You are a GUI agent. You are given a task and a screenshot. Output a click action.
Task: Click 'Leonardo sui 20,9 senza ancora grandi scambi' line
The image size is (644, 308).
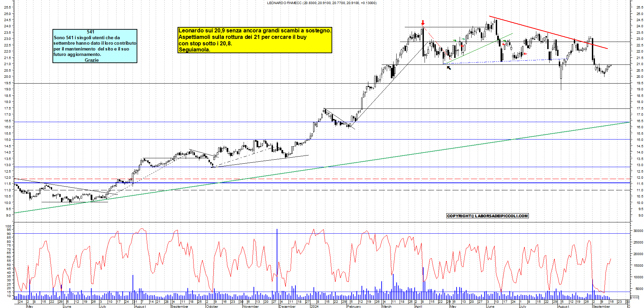coord(255,30)
